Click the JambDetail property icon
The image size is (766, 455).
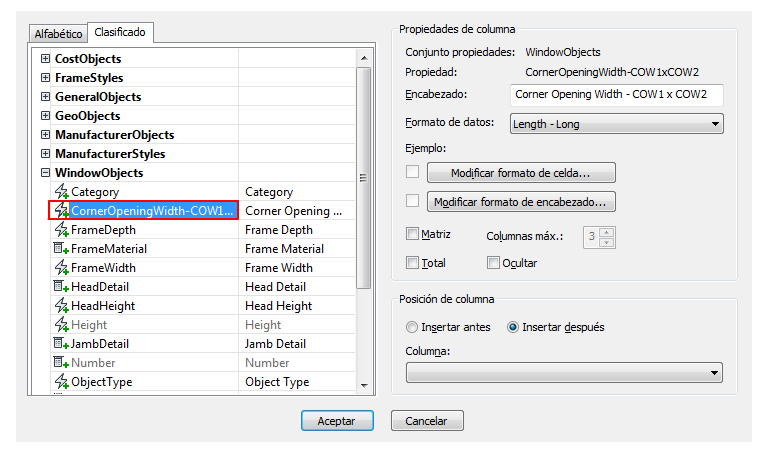tap(61, 344)
